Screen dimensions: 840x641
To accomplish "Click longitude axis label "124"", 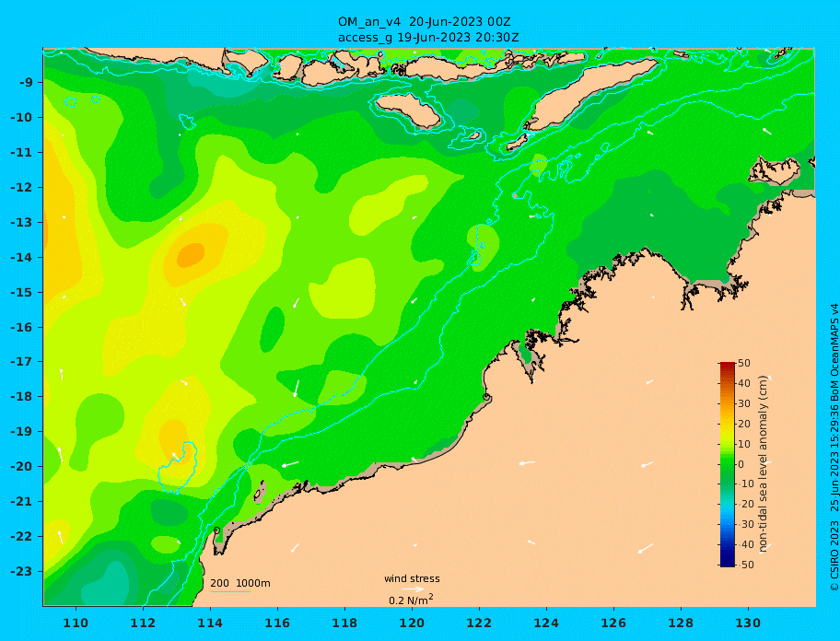I will tap(546, 623).
